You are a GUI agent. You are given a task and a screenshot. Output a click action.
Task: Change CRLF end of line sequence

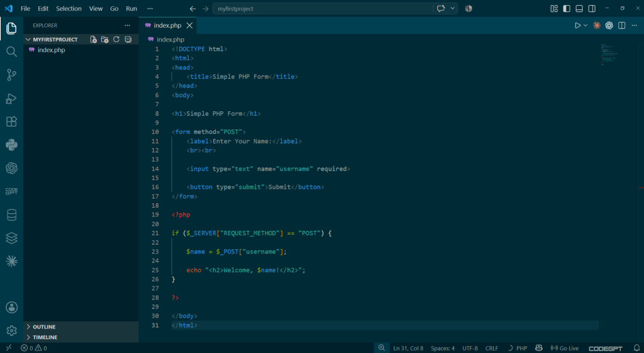tap(492, 348)
